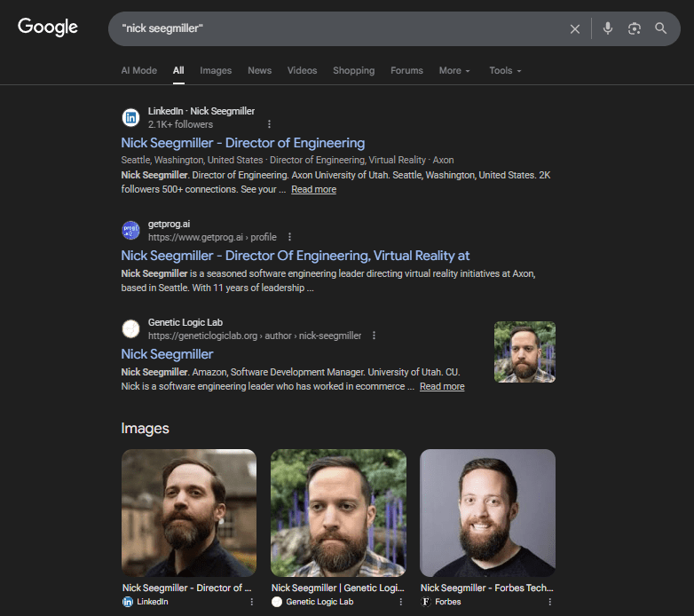The image size is (694, 616).
Task: Expand the More dropdown
Action: (x=454, y=70)
